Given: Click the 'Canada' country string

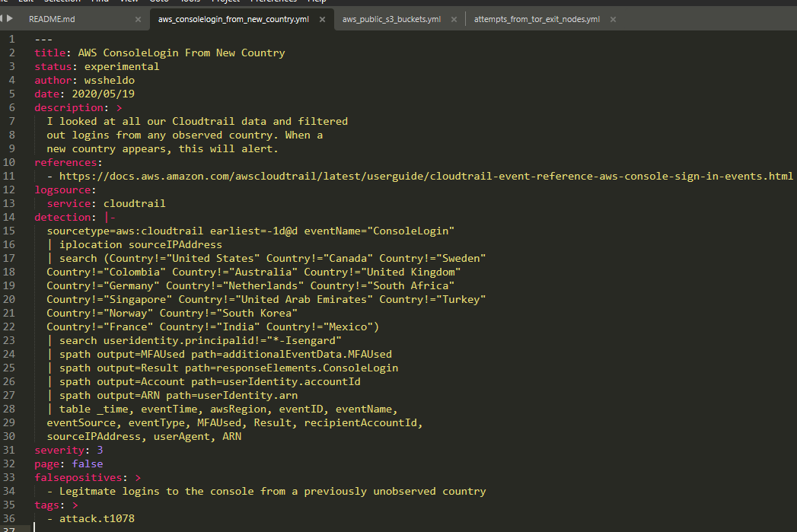Looking at the screenshot, I should pyautogui.click(x=348, y=259).
